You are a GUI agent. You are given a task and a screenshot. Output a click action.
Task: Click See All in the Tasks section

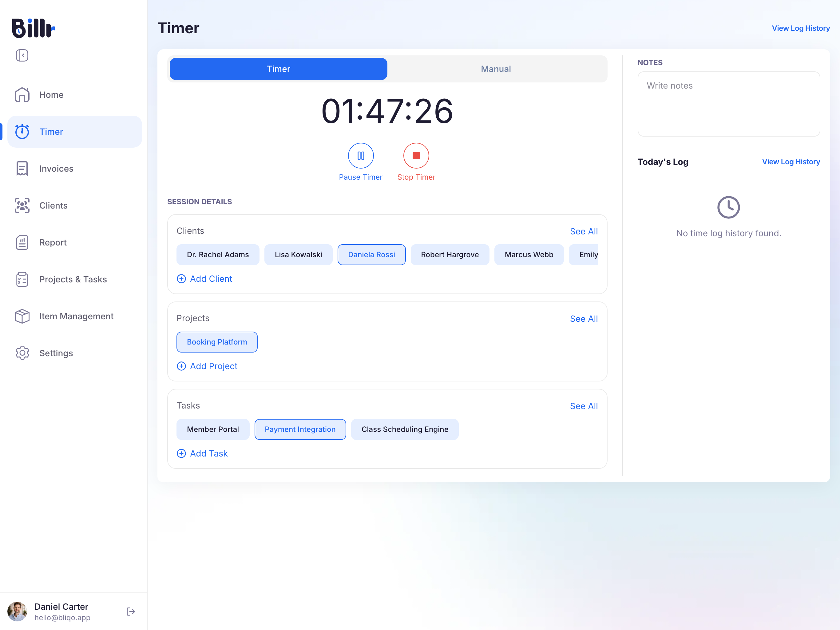coord(584,406)
